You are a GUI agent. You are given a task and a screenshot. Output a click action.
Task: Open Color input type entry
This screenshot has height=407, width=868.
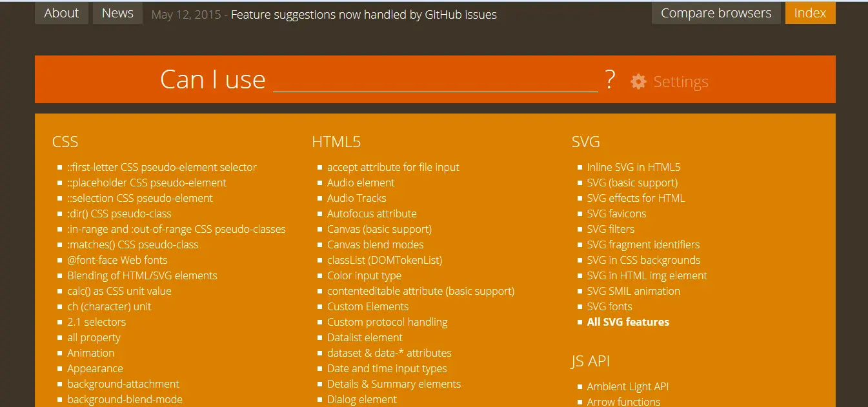pyautogui.click(x=364, y=275)
